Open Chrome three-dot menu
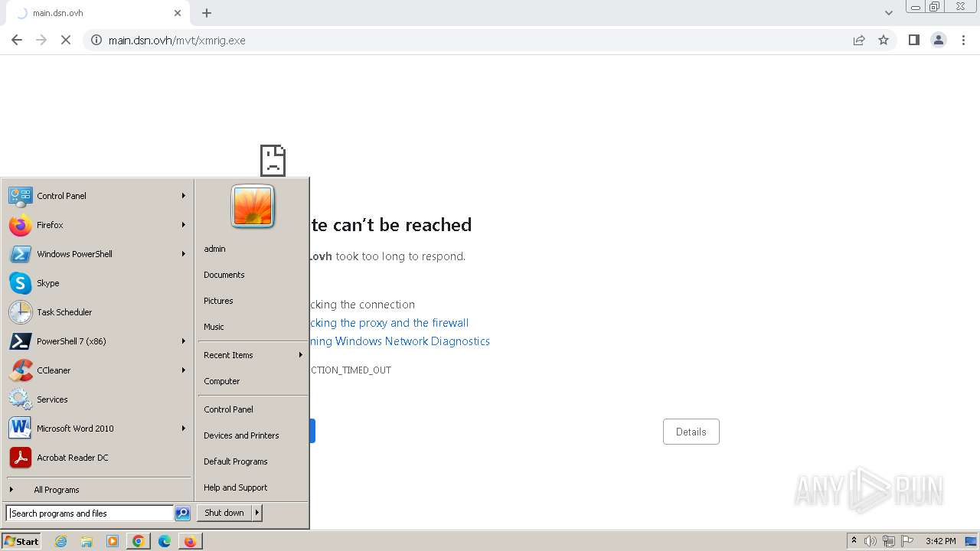Viewport: 980px width, 551px height. click(963, 40)
